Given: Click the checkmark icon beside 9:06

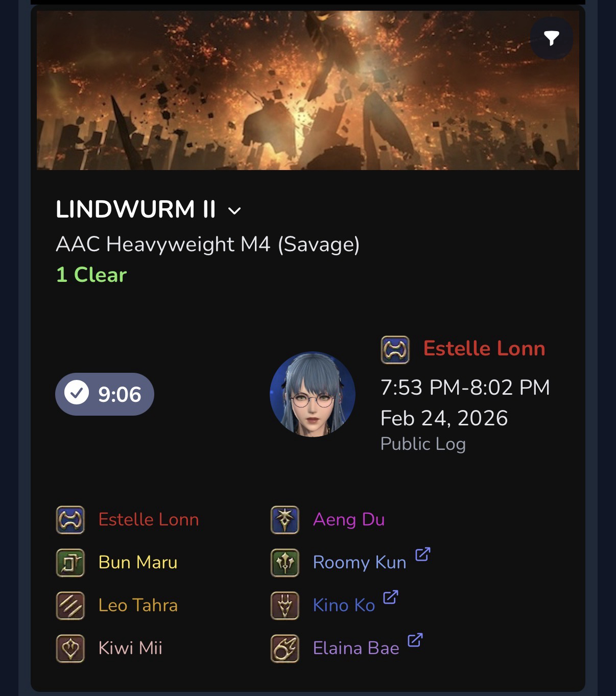Looking at the screenshot, I should pos(77,394).
